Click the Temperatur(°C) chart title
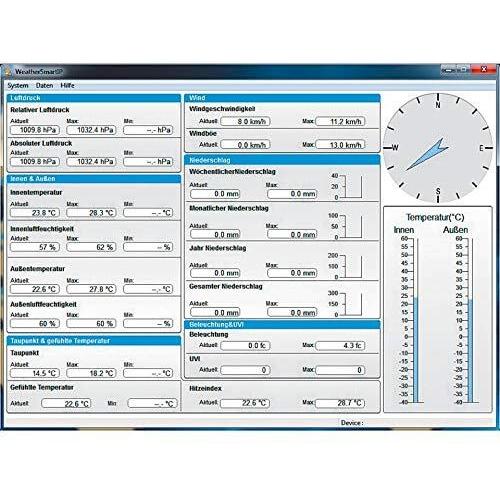Viewport: 500px width, 500px height. click(x=435, y=217)
